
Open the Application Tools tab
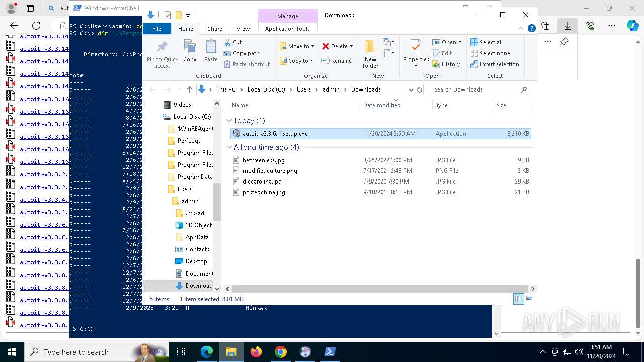(287, 29)
